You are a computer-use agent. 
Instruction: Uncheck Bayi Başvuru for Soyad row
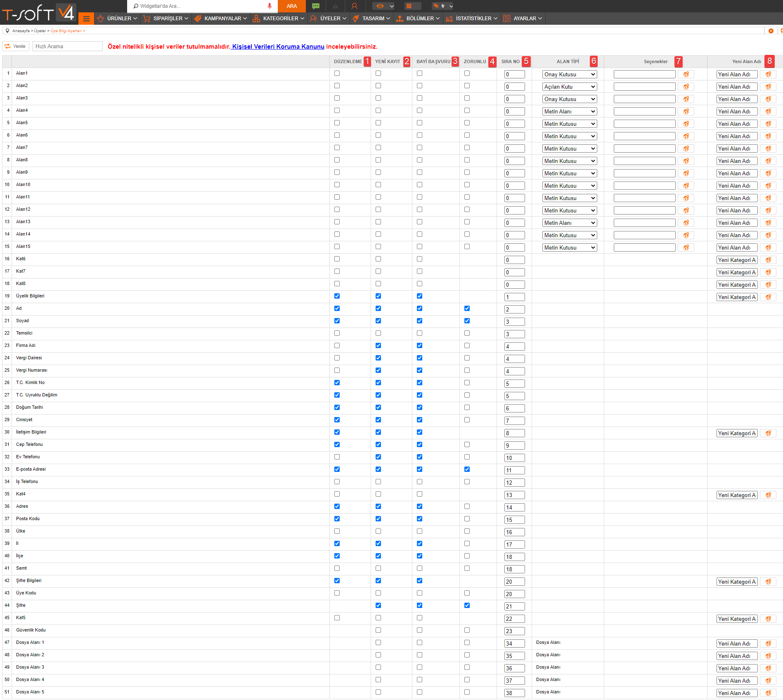tap(419, 321)
